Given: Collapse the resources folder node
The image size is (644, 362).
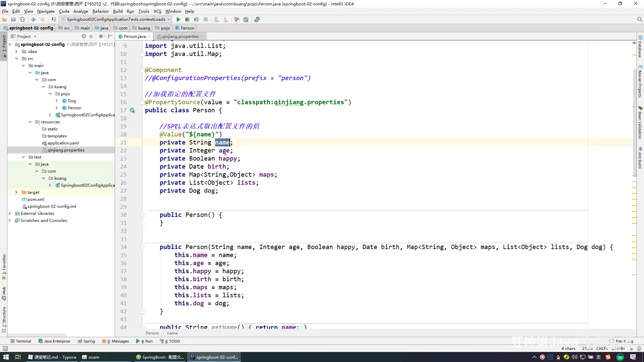Looking at the screenshot, I should coord(30,122).
